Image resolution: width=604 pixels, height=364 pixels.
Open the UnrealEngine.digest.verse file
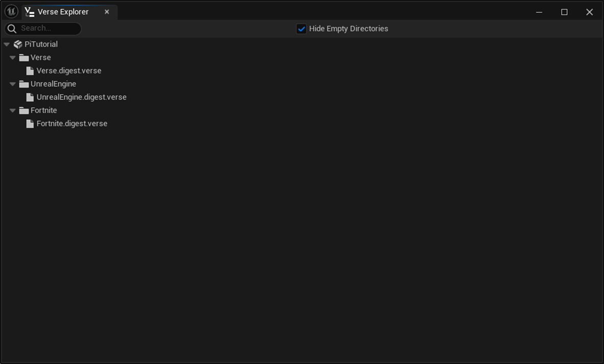click(x=81, y=97)
